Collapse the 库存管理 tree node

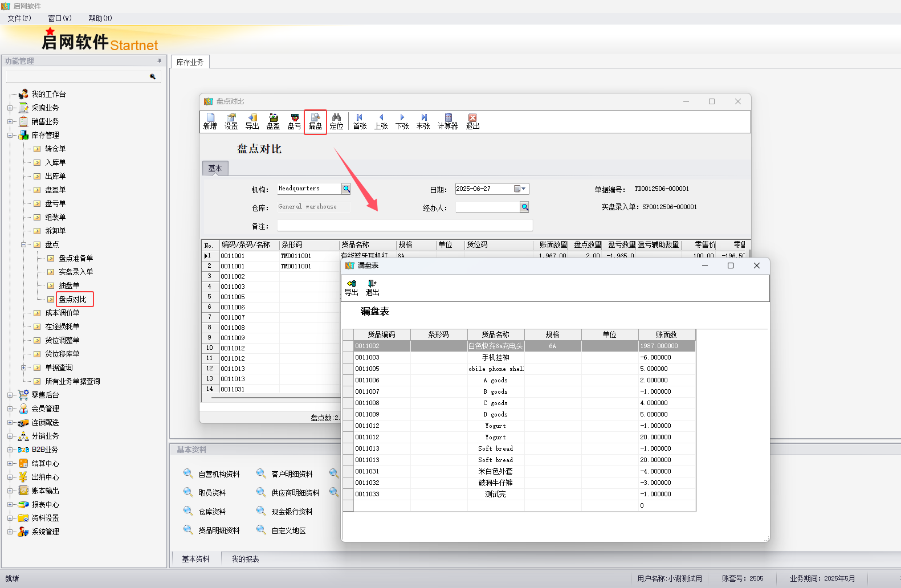pos(10,135)
